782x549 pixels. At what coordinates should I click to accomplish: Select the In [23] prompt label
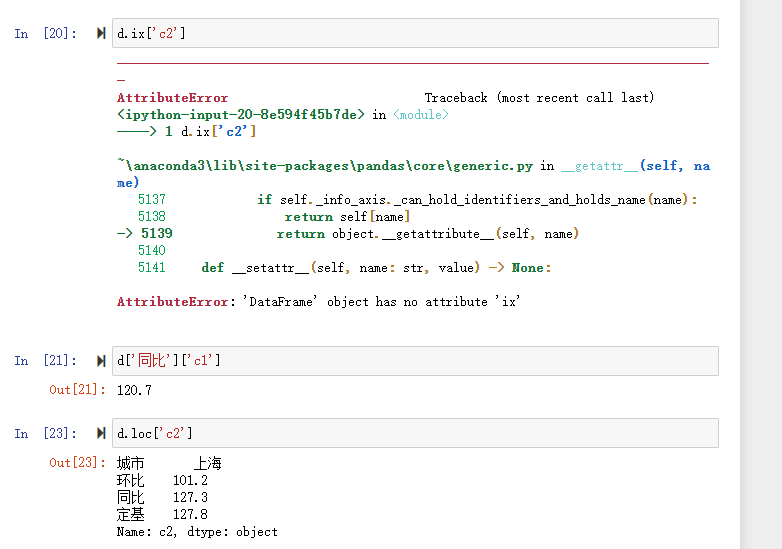coord(45,433)
